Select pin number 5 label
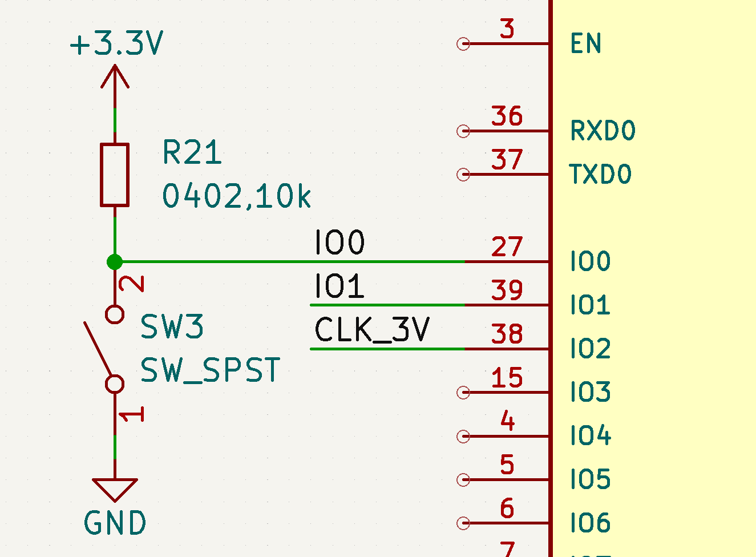 (507, 465)
